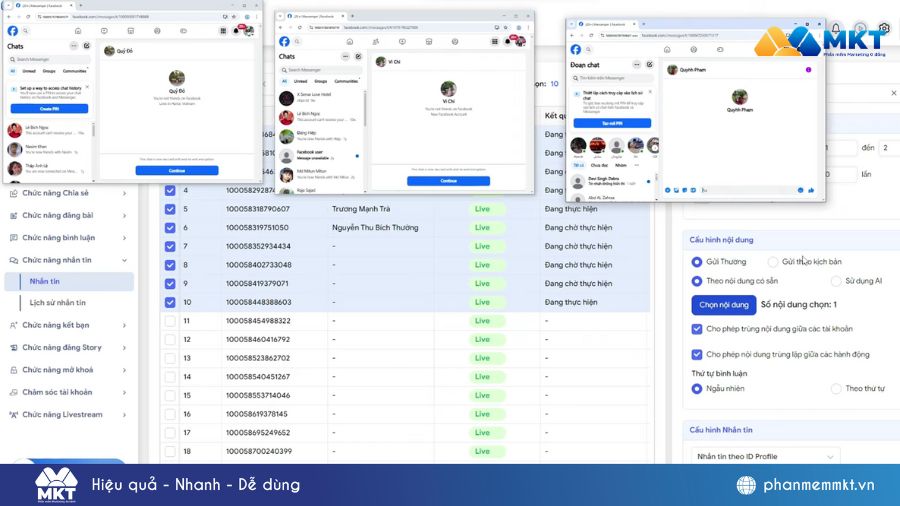Click 'Search Messenger' field in Vi Chi window
Viewport: 900px width, 506px height.
[321, 70]
